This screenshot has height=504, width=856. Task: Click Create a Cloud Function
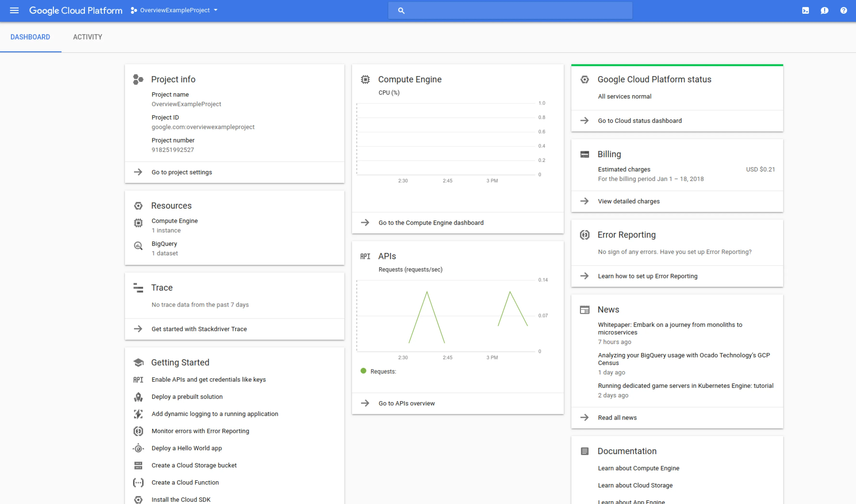pyautogui.click(x=185, y=483)
